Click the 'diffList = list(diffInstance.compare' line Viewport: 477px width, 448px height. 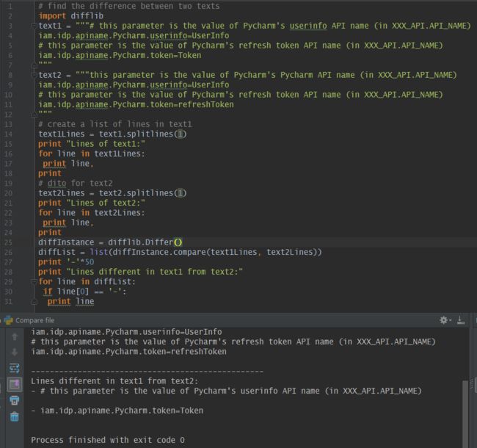[180, 252]
